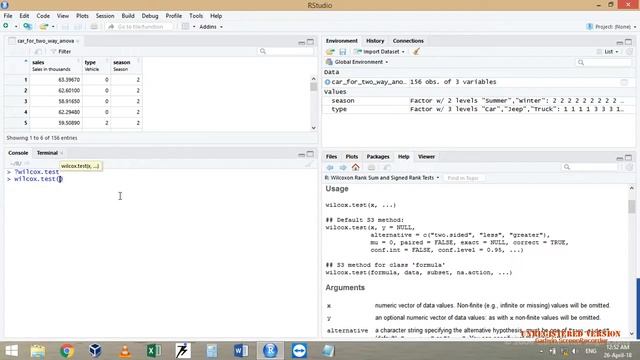Switch to the Connections tab
The image size is (640, 360).
(x=408, y=41)
